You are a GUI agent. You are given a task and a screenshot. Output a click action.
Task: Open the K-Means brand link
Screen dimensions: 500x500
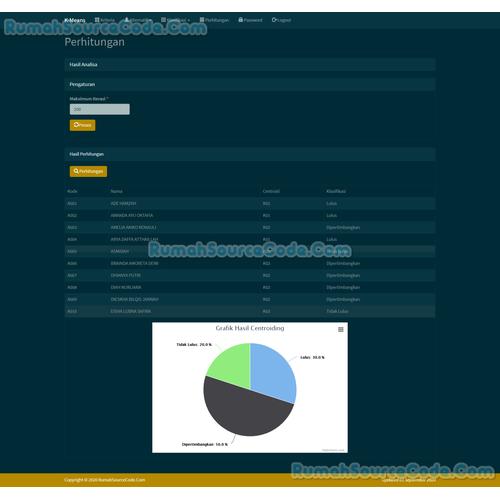pyautogui.click(x=75, y=20)
